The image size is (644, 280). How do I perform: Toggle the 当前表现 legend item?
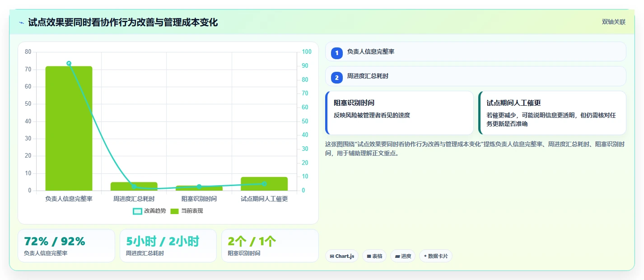[187, 211]
